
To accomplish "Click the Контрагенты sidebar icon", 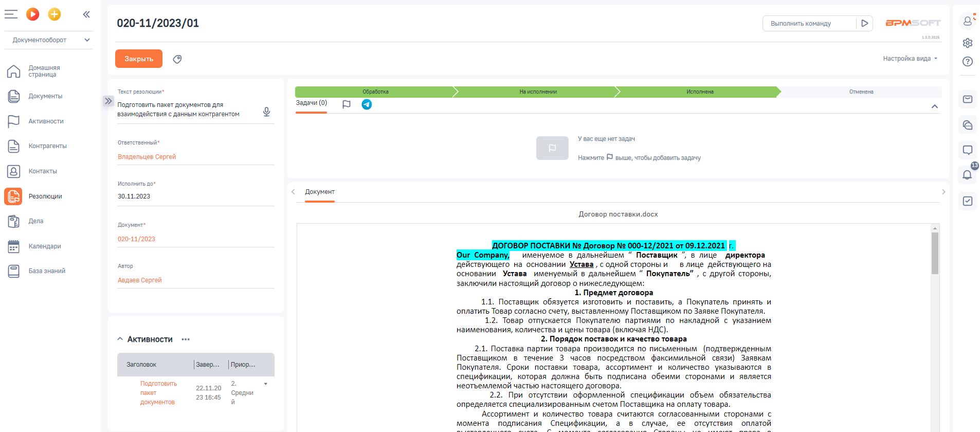I will point(14,146).
